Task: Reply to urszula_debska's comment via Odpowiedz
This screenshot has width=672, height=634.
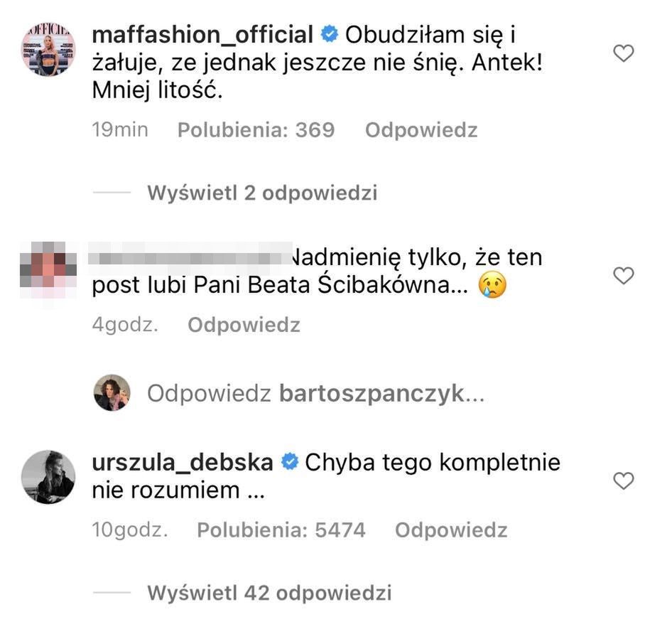Action: [x=451, y=530]
